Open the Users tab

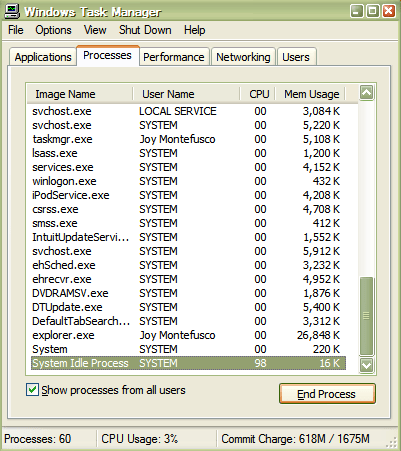click(x=296, y=57)
